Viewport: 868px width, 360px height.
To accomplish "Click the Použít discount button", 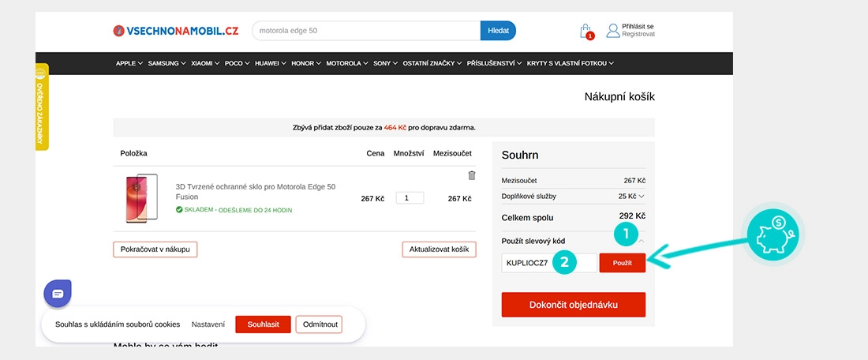I will coord(623,263).
